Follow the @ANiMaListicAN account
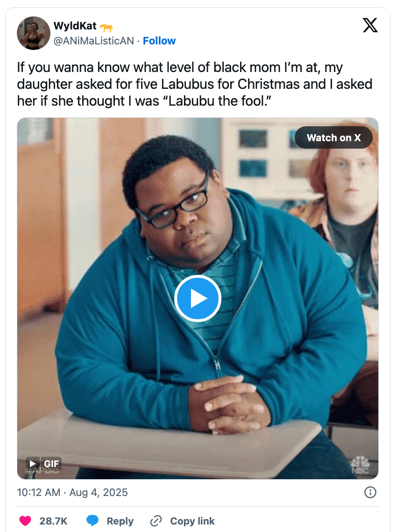 pos(159,41)
